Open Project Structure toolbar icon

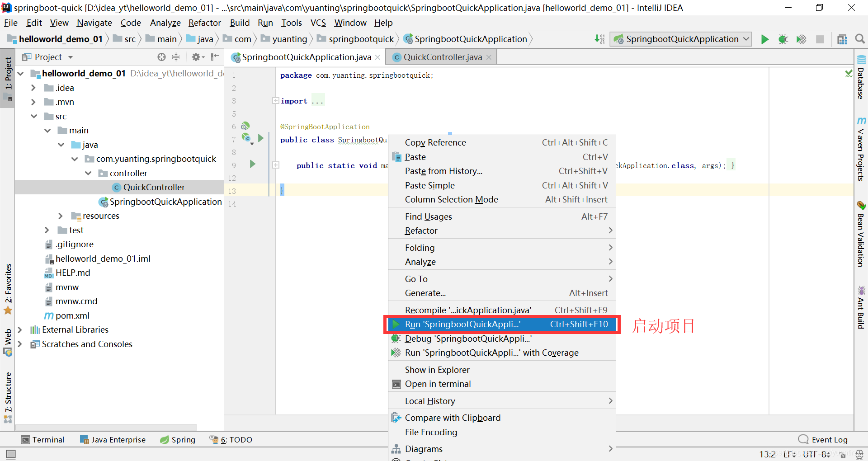point(842,39)
